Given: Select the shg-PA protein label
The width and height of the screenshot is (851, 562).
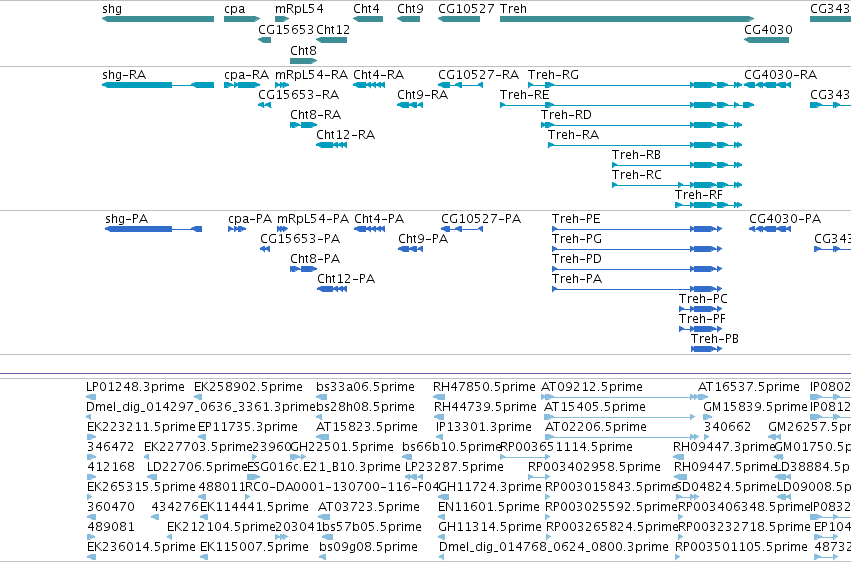Looking at the screenshot, I should click(x=126, y=219).
